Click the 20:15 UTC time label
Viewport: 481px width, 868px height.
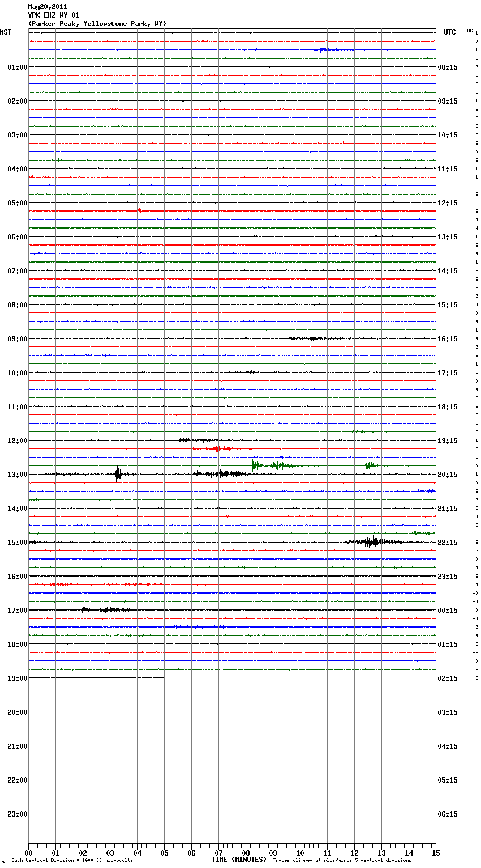point(448,475)
